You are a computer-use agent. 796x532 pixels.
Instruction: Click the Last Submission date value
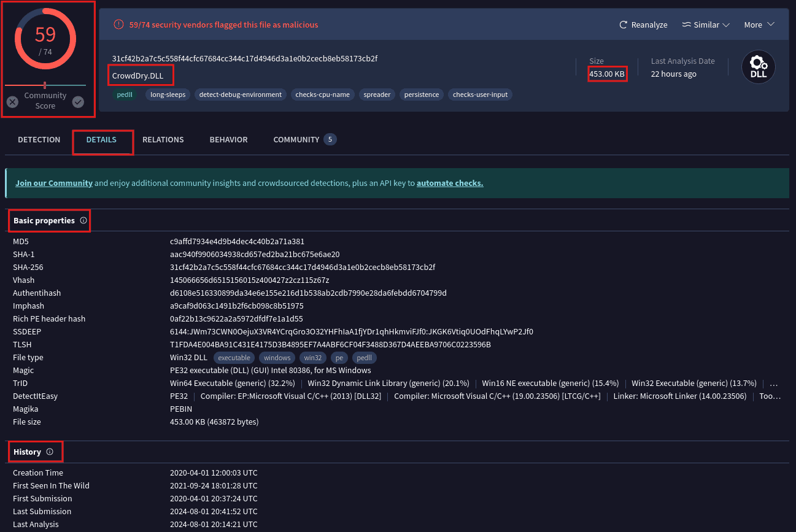pos(214,512)
